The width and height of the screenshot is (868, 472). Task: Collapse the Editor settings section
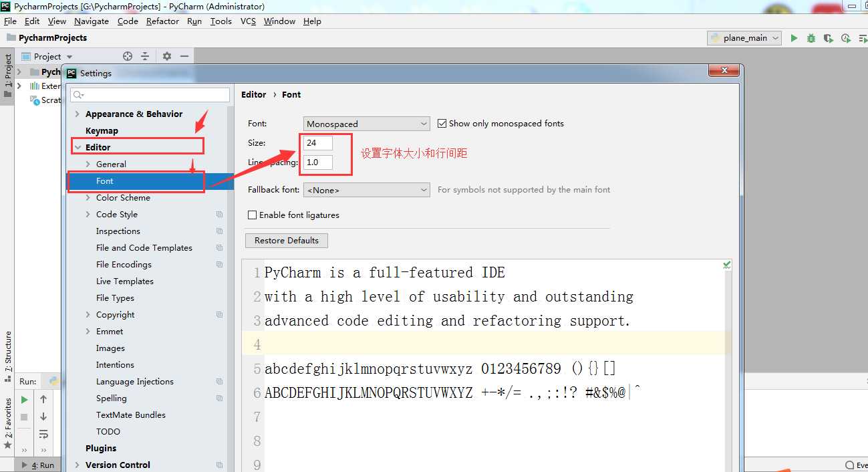pos(78,148)
